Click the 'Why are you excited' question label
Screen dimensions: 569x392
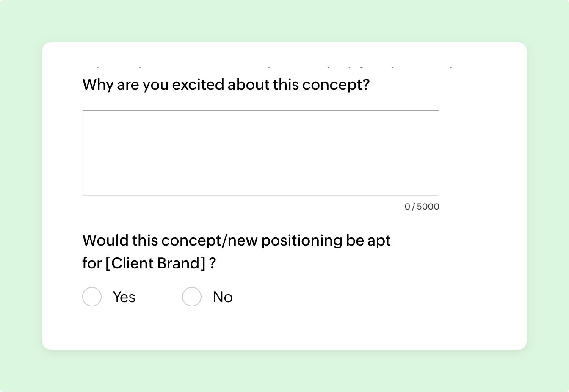[x=226, y=85]
